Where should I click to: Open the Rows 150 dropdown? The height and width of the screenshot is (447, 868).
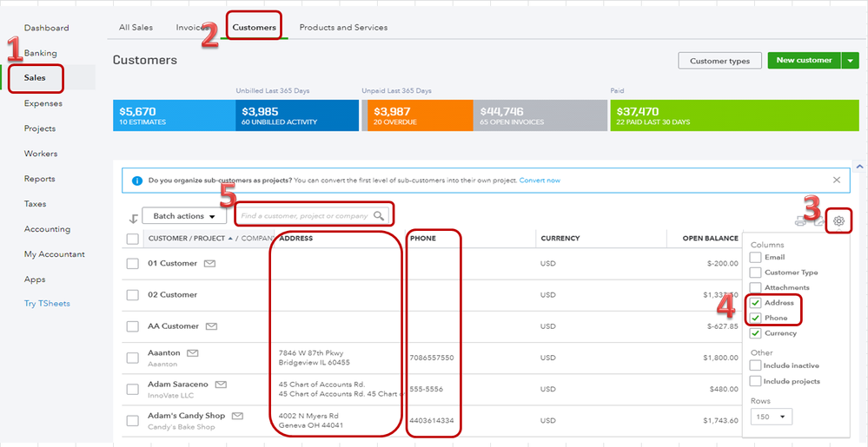(772, 417)
